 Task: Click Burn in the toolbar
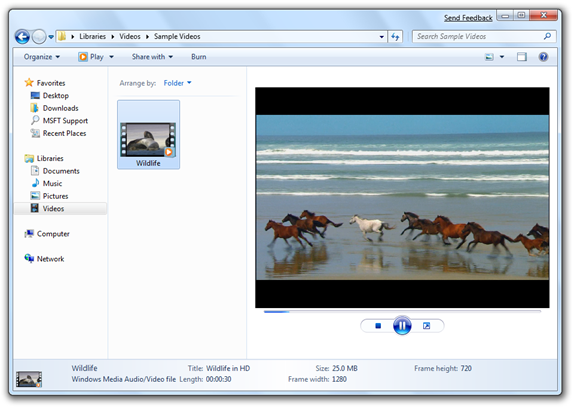(x=198, y=57)
